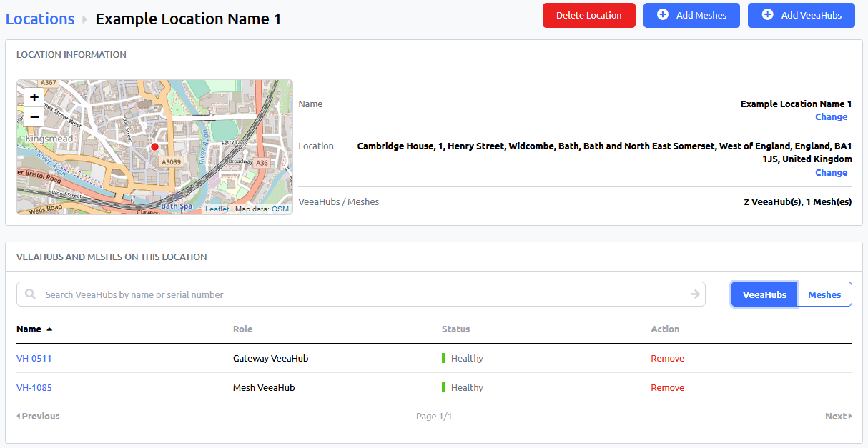Open the Leaflet attribution link
The width and height of the screenshot is (868, 448).
coord(217,209)
